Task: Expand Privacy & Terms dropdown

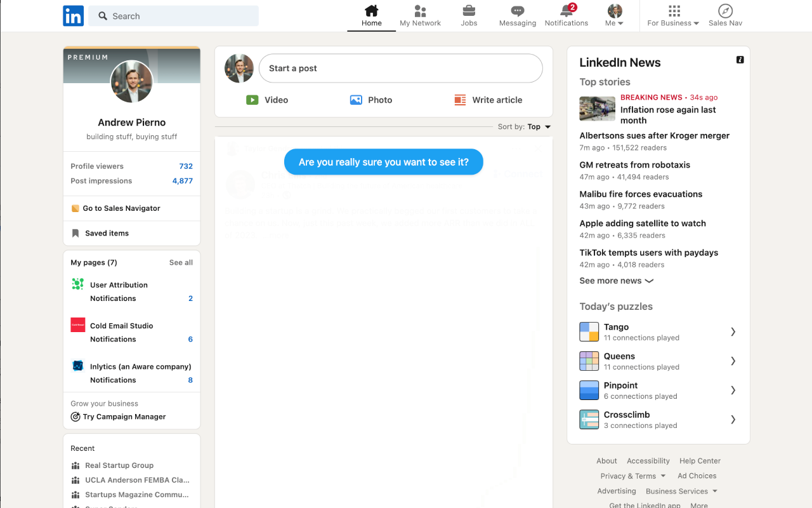Action: click(x=633, y=476)
